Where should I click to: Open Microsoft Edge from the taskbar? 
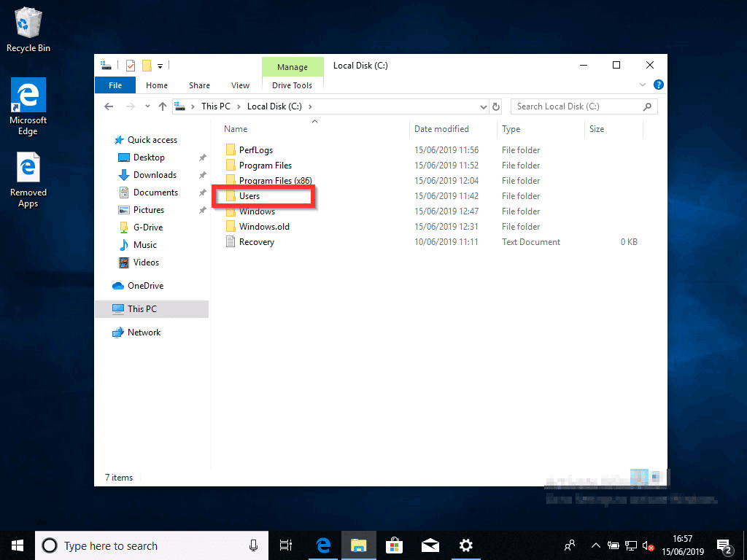tap(322, 545)
